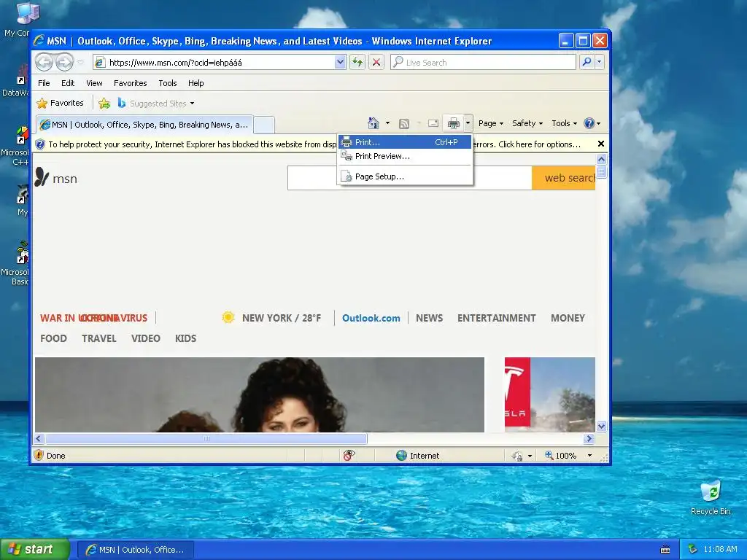Click the horizontal scrollbar left arrow
747x560 pixels.
pos(39,438)
